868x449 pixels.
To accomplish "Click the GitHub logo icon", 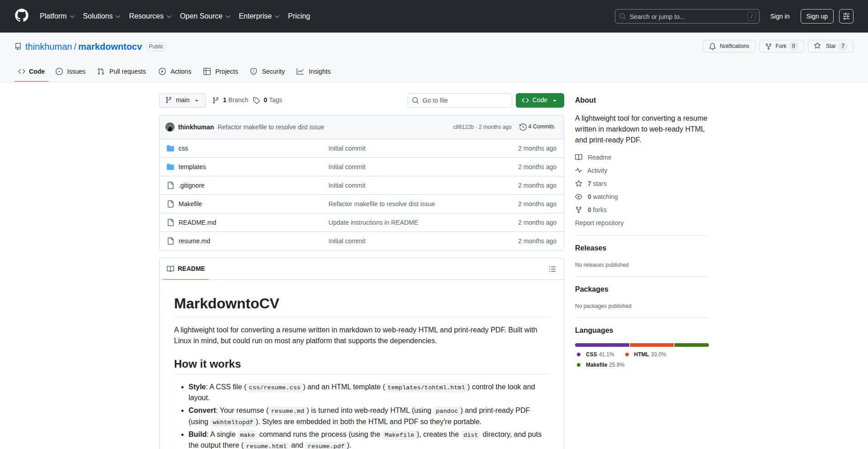I will pos(22,16).
